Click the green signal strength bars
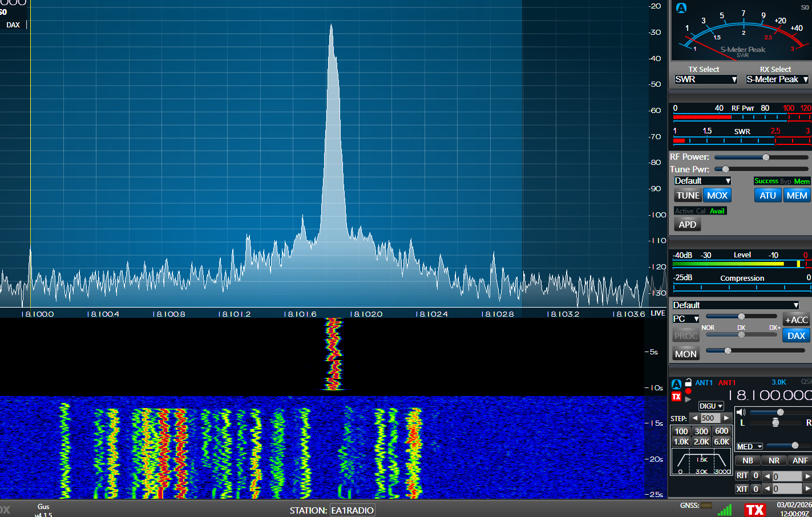 (x=725, y=510)
